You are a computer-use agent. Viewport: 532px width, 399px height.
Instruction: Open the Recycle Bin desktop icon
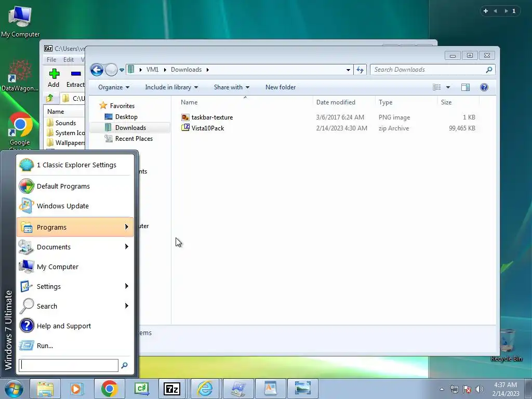507,345
